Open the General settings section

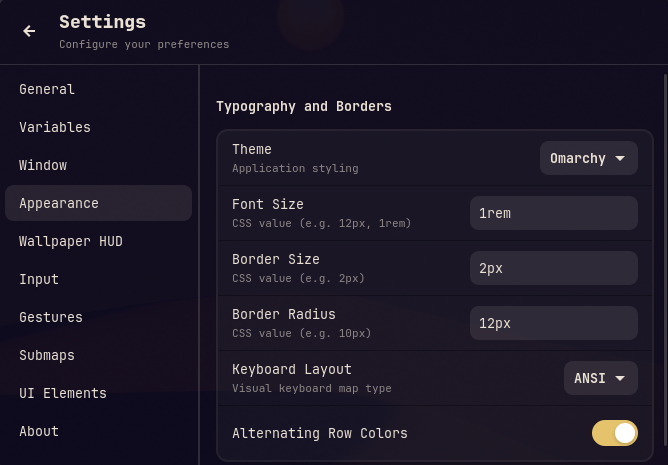[x=47, y=89]
